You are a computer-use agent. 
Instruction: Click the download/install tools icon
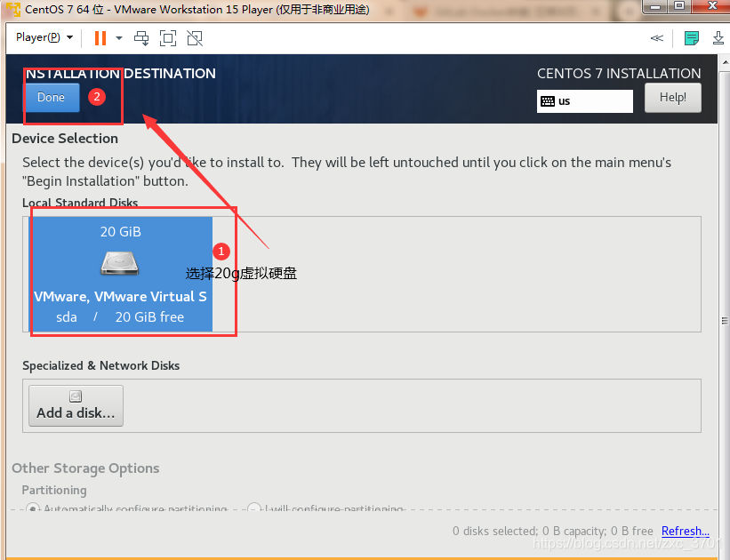coord(718,38)
